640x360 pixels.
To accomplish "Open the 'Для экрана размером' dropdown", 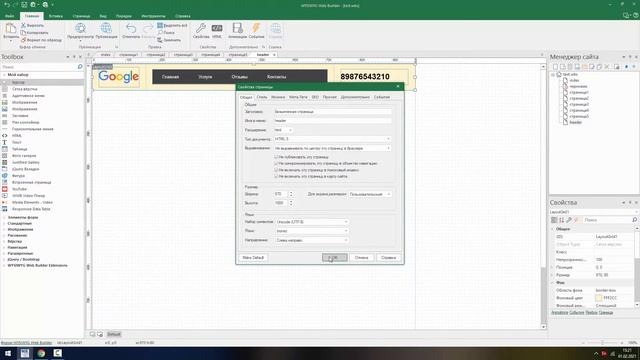I will tap(370, 194).
